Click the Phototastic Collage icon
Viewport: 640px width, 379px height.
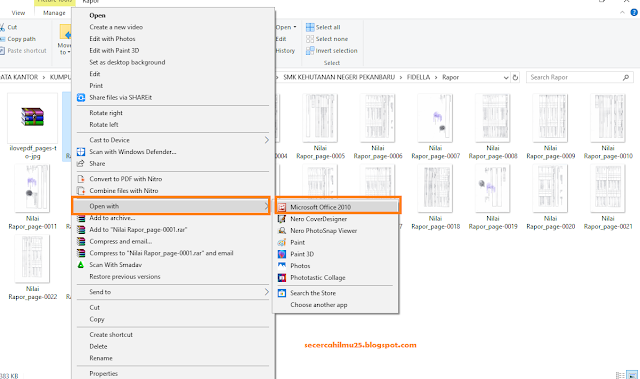[282, 277]
